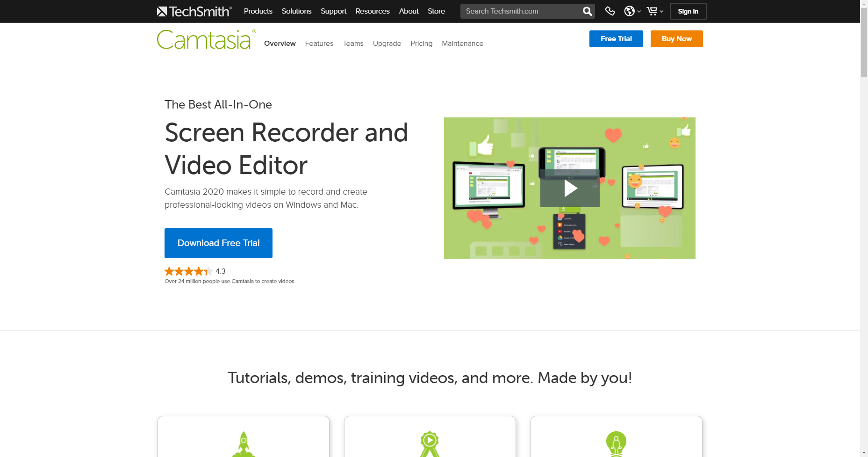The height and width of the screenshot is (457, 868).
Task: Click Download Free Trial button
Action: 218,243
